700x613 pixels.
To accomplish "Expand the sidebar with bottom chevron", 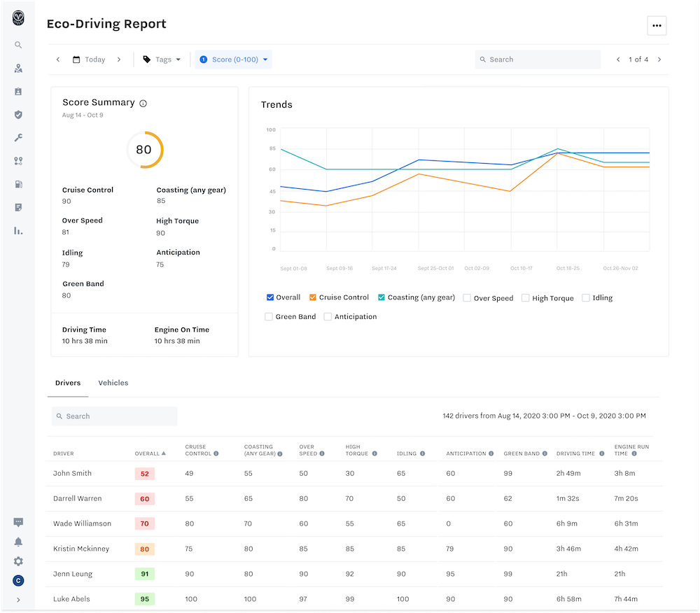I will 18,600.
